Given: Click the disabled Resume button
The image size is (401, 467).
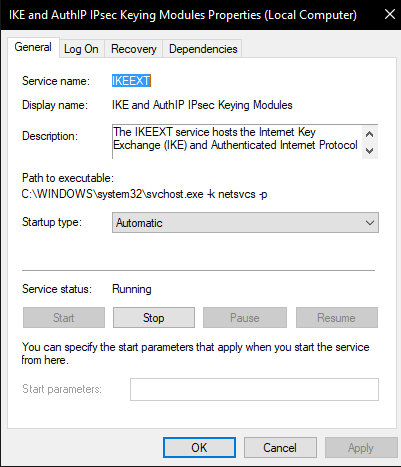Looking at the screenshot, I should click(x=337, y=318).
